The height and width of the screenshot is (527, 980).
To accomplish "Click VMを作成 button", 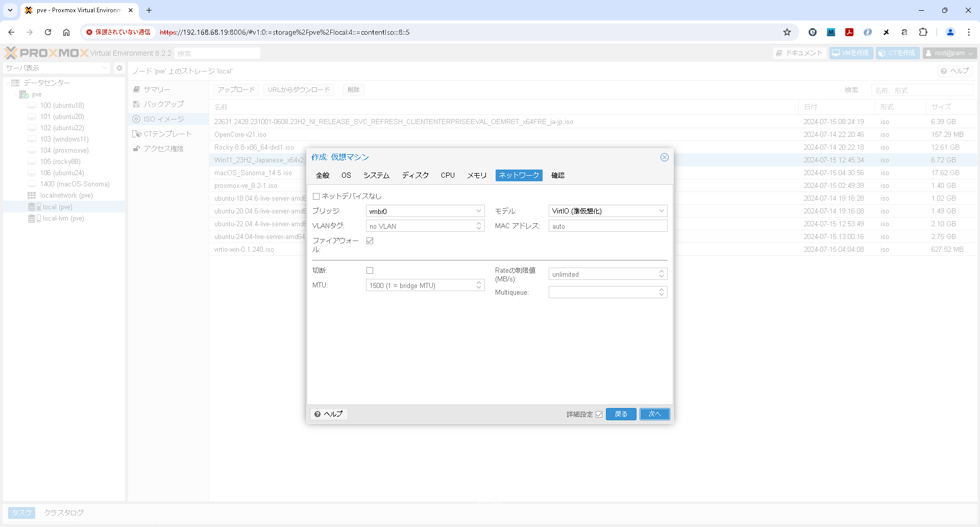I will 851,53.
